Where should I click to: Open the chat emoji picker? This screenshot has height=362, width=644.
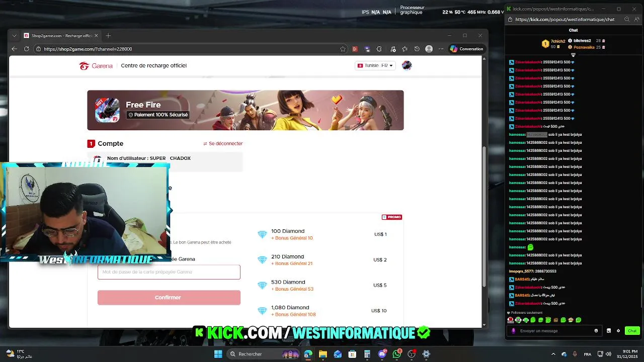point(596,331)
